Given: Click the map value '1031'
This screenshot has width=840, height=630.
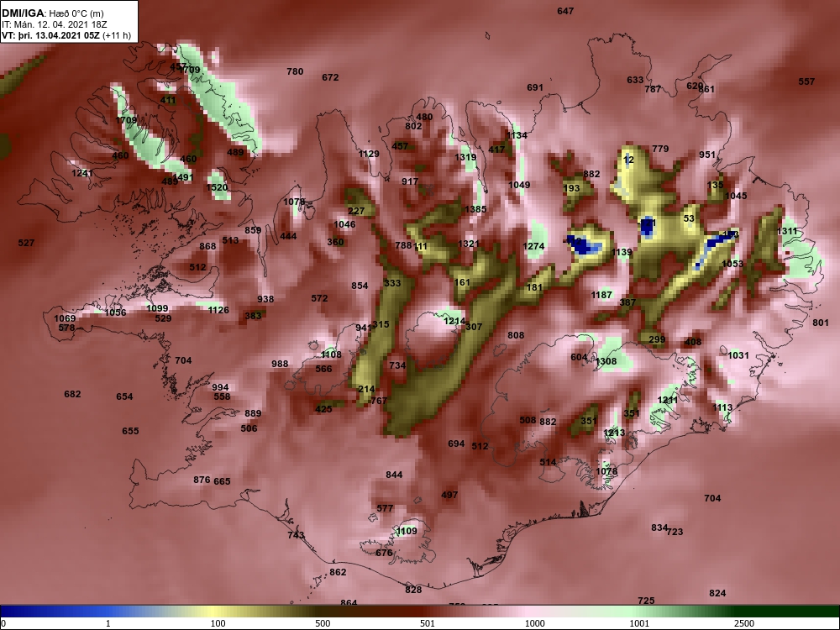Looking at the screenshot, I should coord(738,355).
